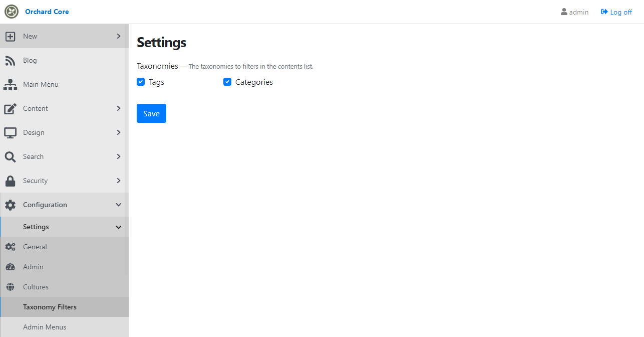Uncheck the Tags taxonomy checkbox
Image resolution: width=644 pixels, height=337 pixels.
point(141,82)
